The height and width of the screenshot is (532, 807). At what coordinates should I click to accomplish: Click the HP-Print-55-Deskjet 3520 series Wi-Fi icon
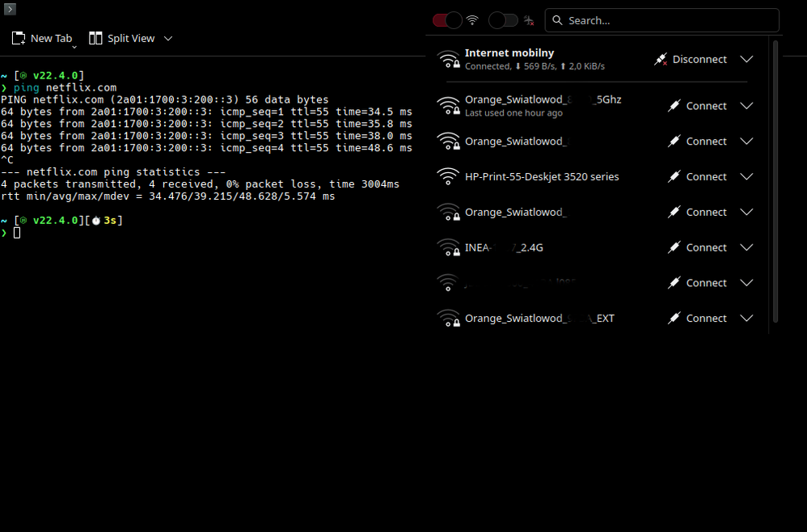[448, 176]
